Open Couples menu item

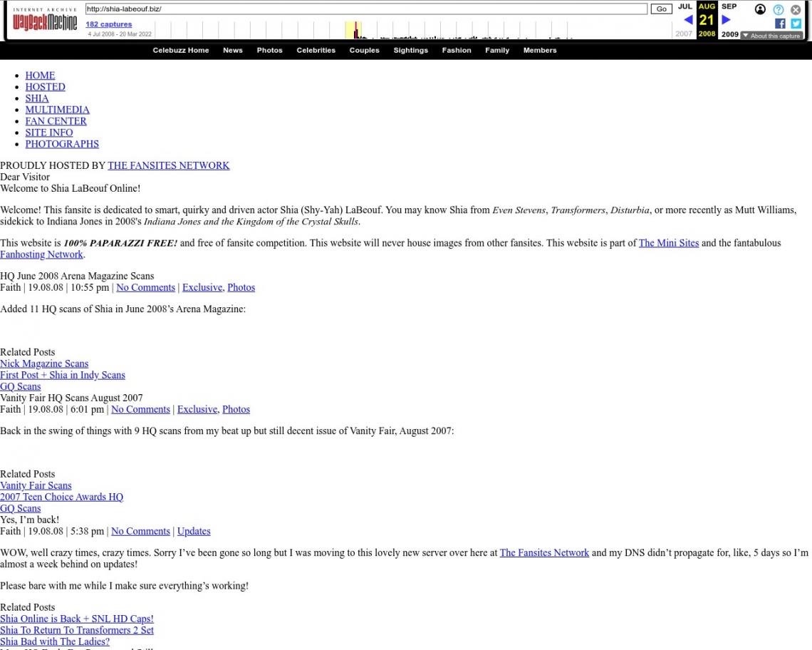tap(364, 51)
